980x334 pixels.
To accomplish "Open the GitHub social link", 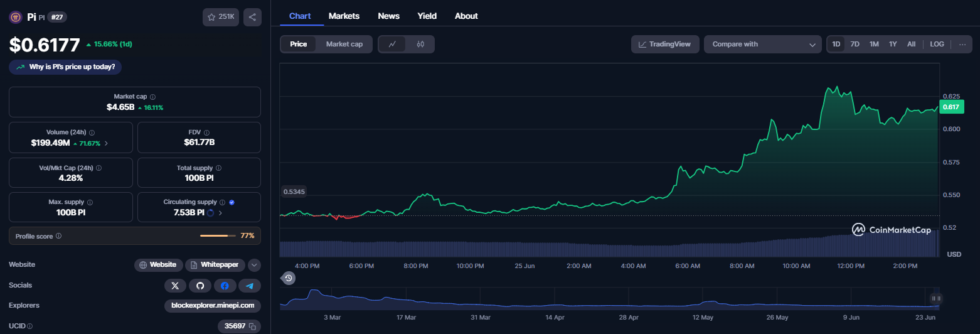I will click(x=200, y=286).
